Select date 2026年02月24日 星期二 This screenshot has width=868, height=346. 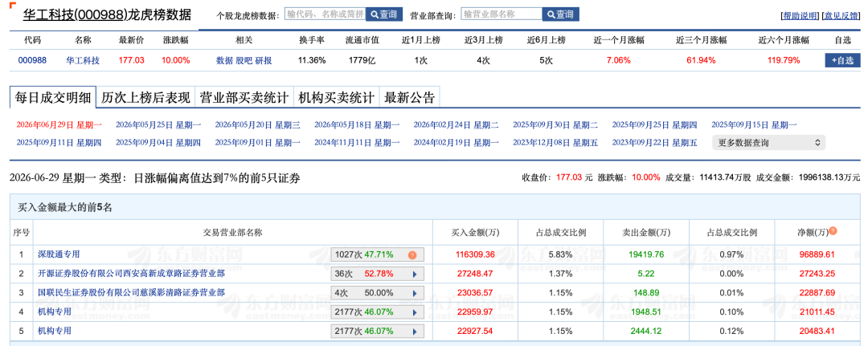(x=457, y=124)
